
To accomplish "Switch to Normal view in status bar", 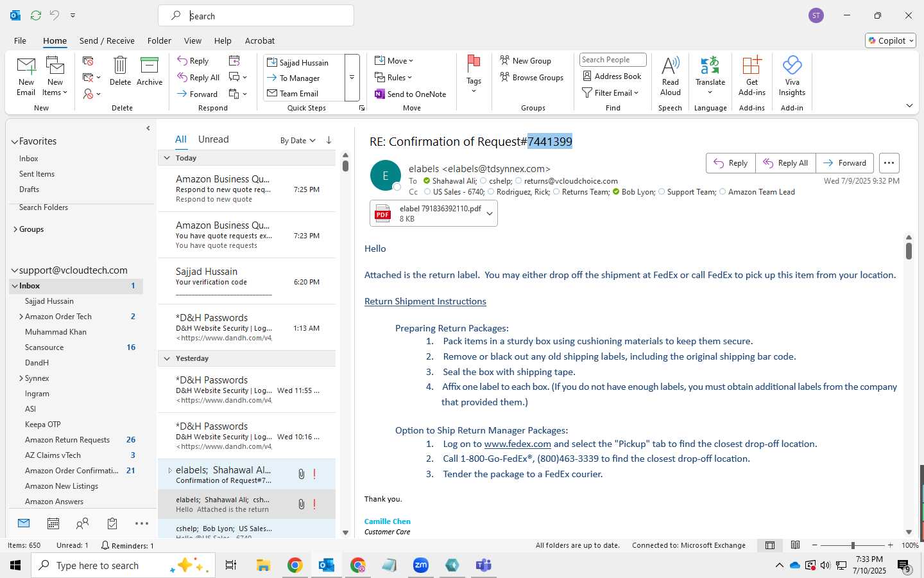I will pyautogui.click(x=770, y=545).
